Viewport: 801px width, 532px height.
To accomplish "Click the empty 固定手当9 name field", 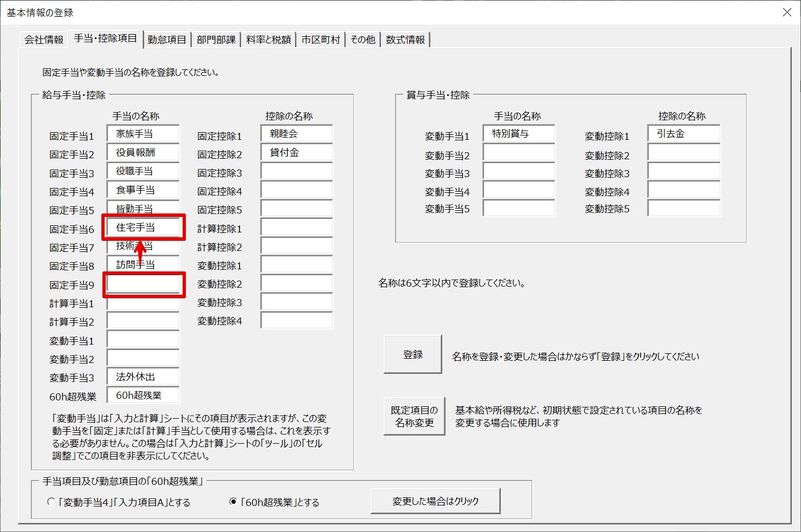I will pos(143,284).
